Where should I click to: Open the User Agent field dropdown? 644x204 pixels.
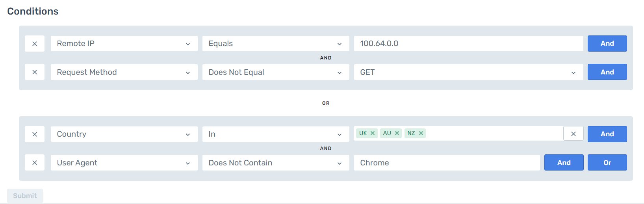click(124, 163)
